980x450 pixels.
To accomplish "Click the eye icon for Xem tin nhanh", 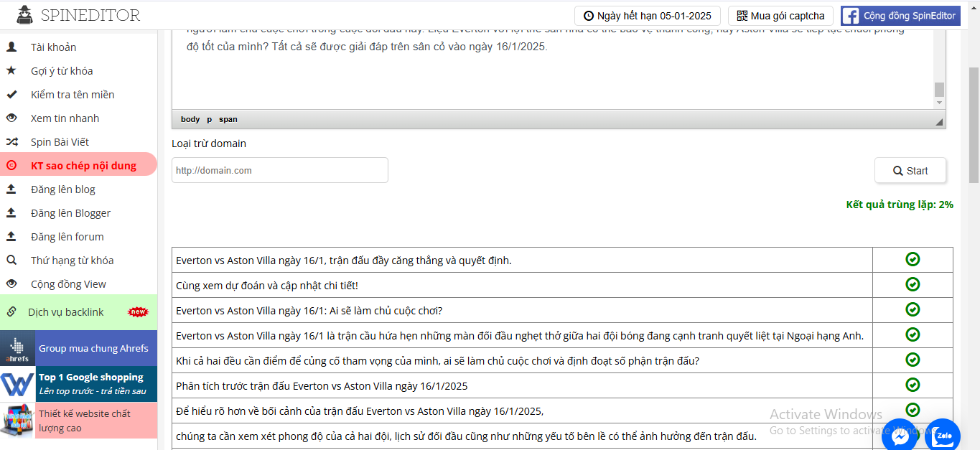I will pyautogui.click(x=11, y=118).
